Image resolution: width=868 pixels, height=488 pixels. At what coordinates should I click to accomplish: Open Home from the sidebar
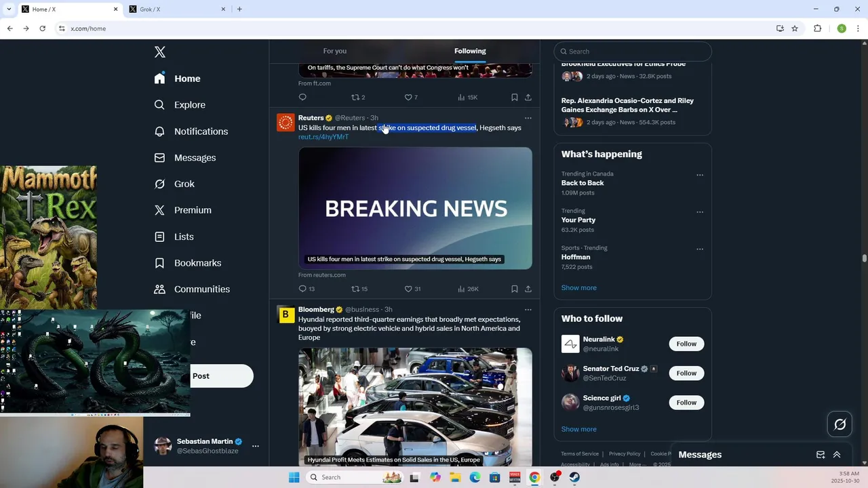coord(177,79)
